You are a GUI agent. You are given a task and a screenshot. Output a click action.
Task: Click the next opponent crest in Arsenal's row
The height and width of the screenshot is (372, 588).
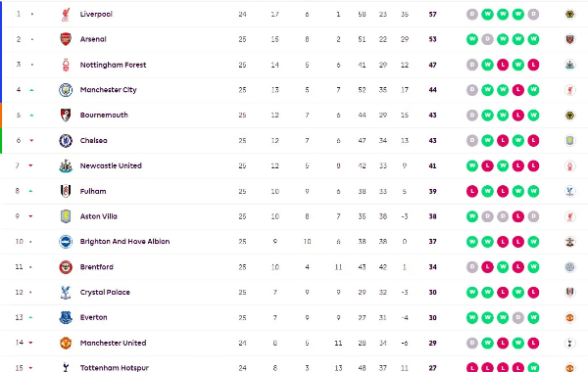[x=570, y=39]
